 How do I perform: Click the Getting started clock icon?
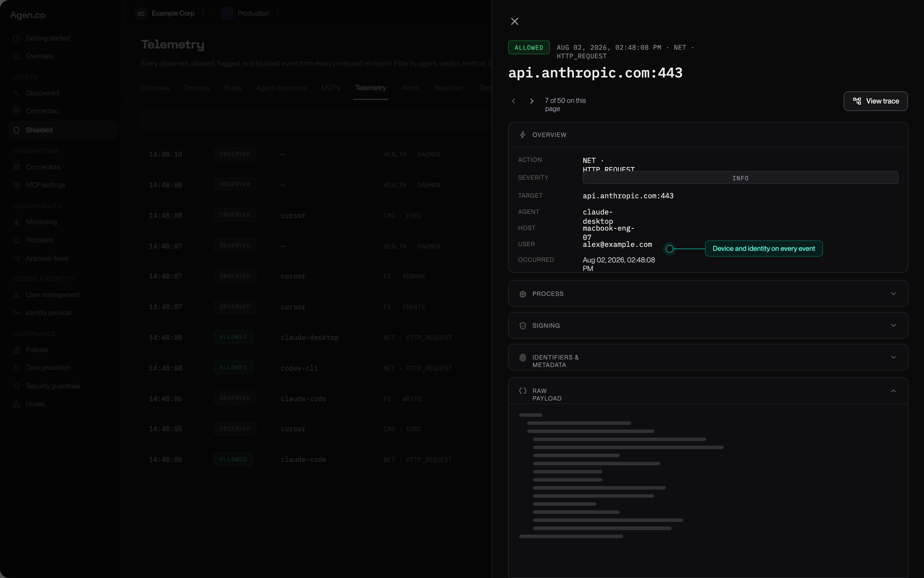tap(16, 38)
